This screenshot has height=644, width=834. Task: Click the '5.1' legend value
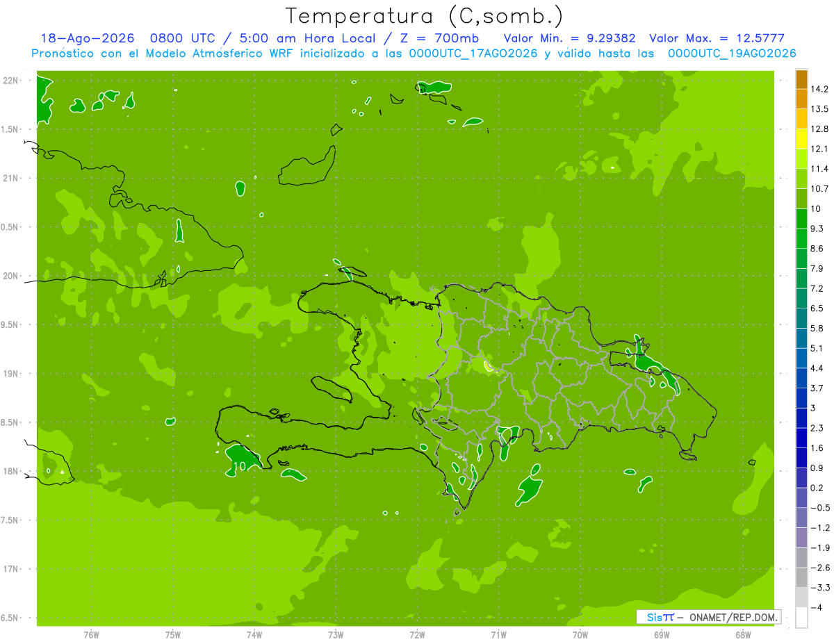(x=818, y=349)
